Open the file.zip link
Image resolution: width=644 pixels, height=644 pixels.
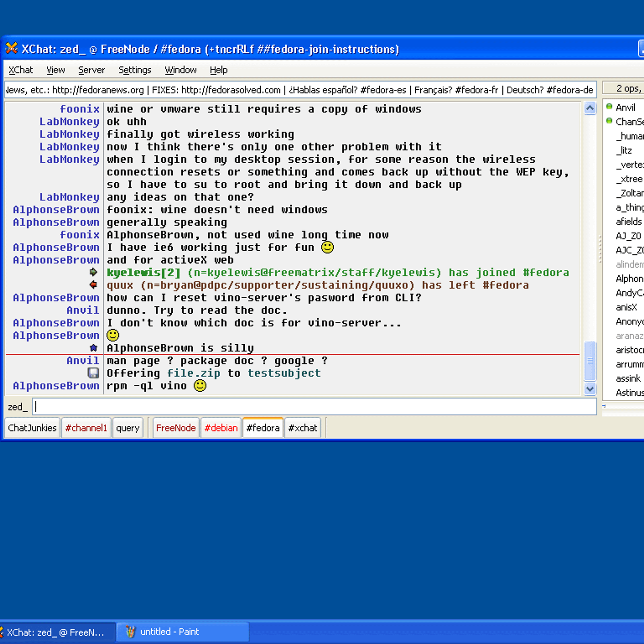[194, 373]
